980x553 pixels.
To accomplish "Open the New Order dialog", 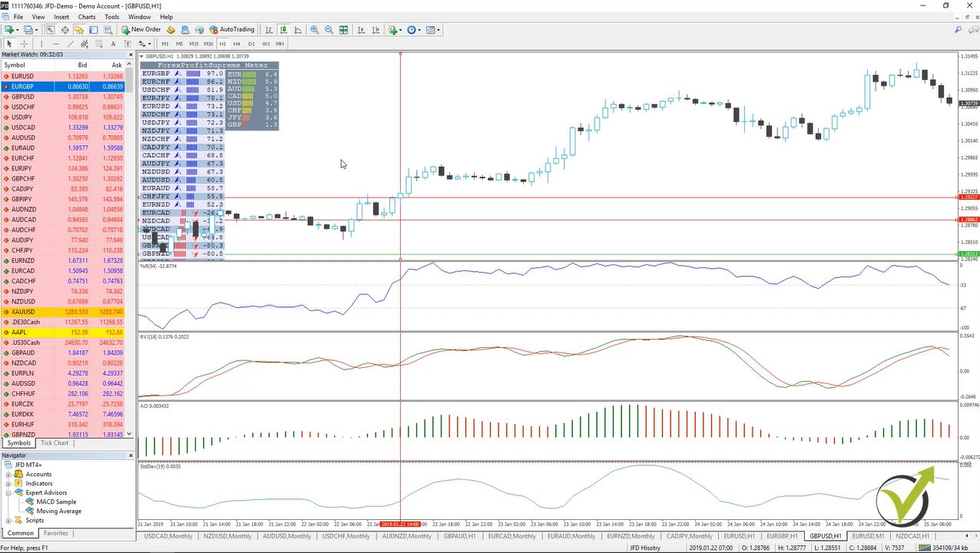I will [x=143, y=29].
